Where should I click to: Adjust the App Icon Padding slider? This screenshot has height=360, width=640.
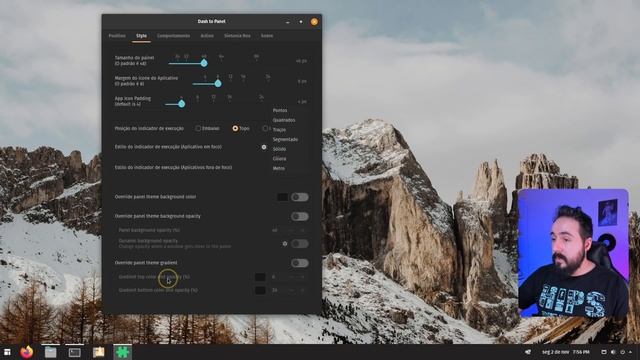point(182,104)
